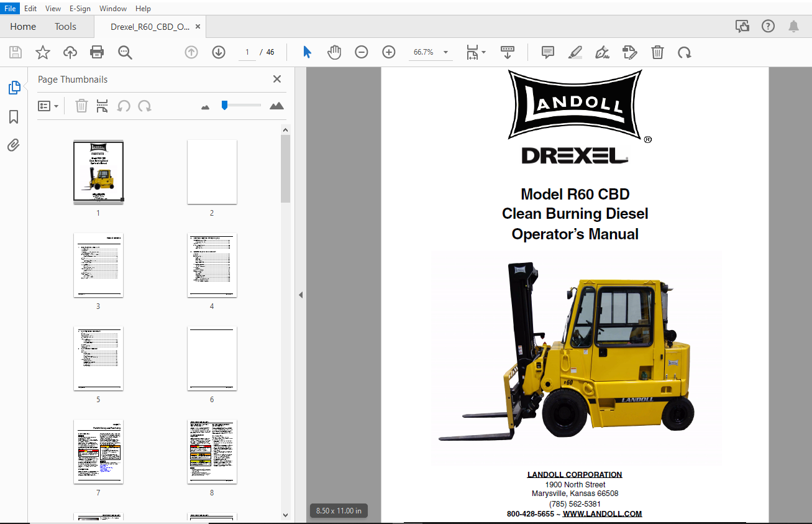Viewport: 812px width, 524px height.
Task: Open Page Thumbnails sidebar icon
Action: click(14, 88)
